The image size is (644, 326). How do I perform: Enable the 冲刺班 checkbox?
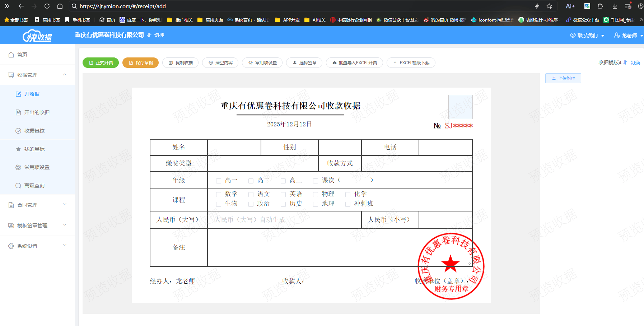coord(348,204)
